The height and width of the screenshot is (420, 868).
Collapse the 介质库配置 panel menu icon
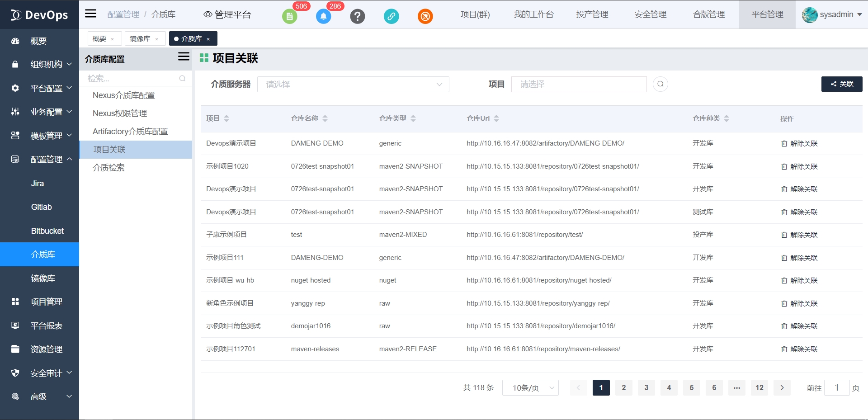point(184,57)
